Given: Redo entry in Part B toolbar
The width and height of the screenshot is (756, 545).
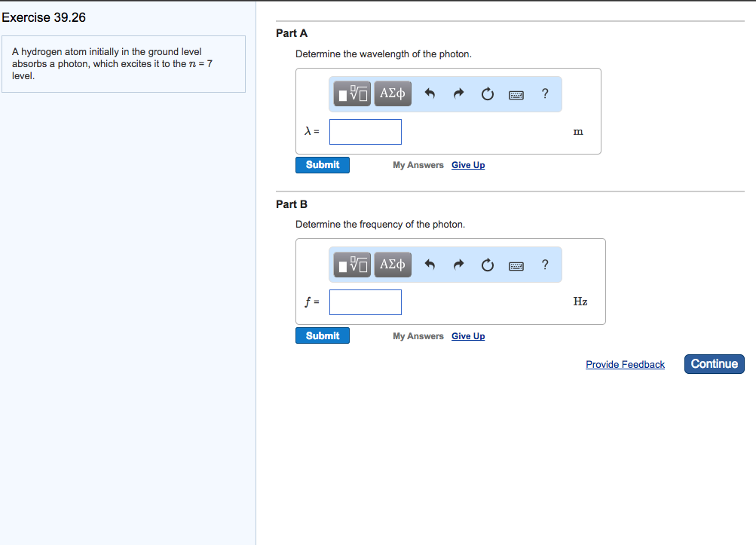Looking at the screenshot, I should pos(458,265).
